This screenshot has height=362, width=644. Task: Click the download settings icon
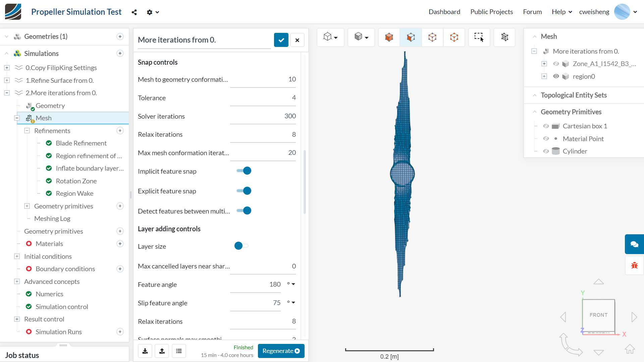coord(145,351)
